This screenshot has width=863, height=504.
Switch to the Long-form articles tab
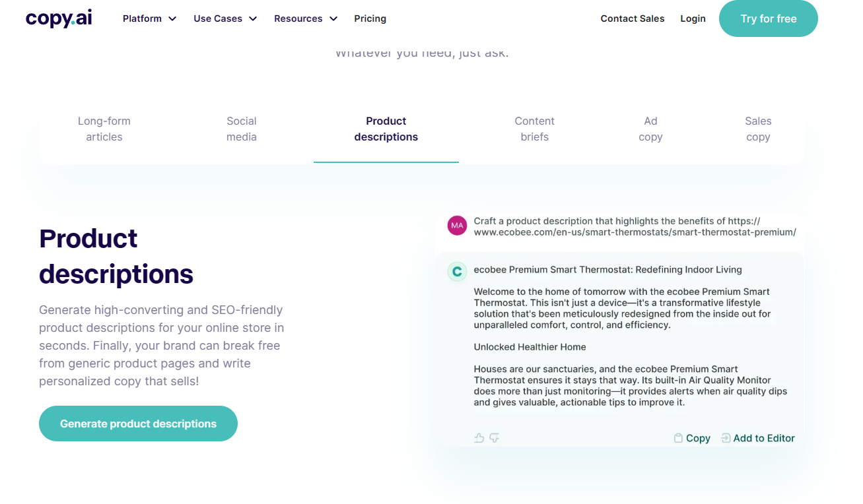[x=104, y=129]
